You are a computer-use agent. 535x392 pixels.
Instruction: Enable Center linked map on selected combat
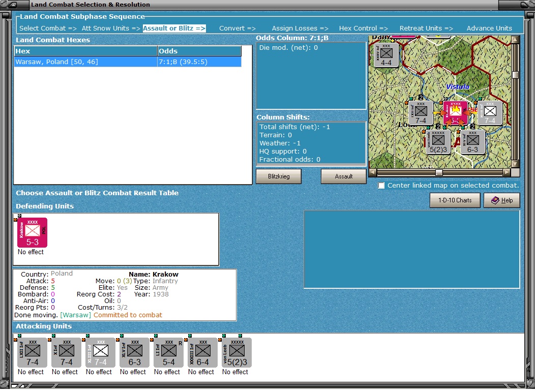coord(381,186)
